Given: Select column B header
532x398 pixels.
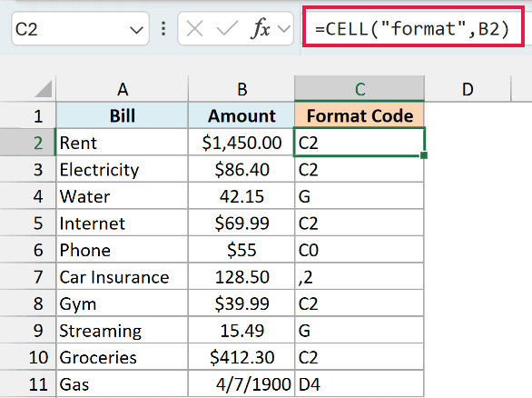Looking at the screenshot, I should (241, 89).
